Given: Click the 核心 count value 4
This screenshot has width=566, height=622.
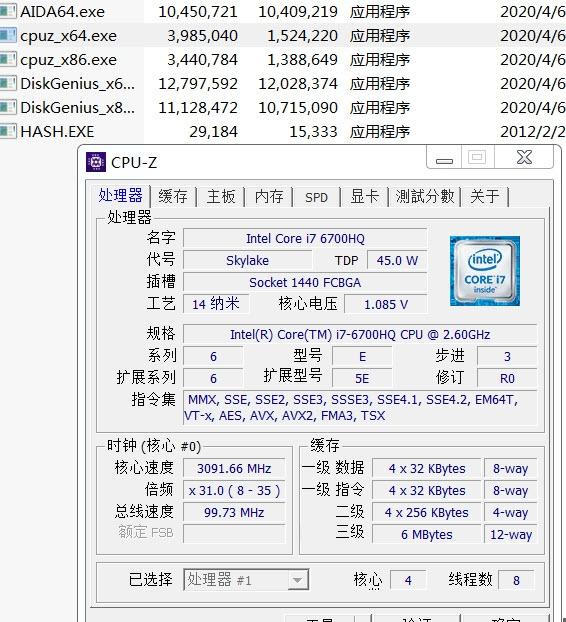Looking at the screenshot, I should tap(408, 580).
